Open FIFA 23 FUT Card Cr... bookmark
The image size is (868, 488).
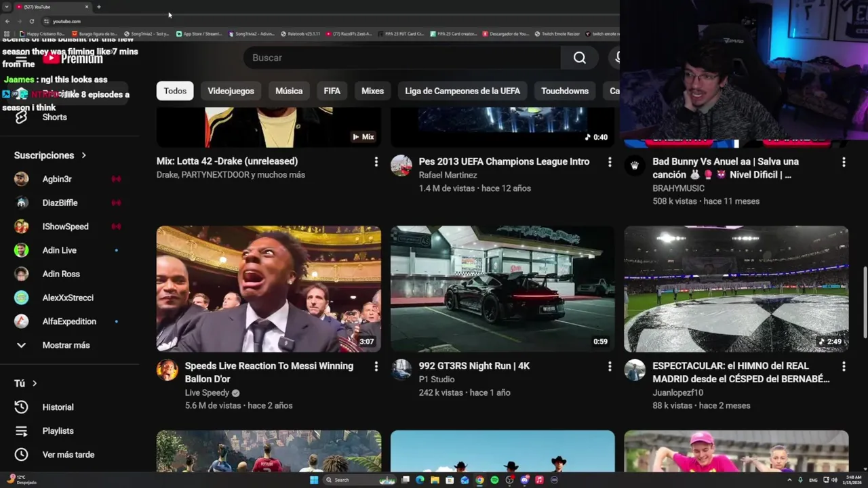401,33
